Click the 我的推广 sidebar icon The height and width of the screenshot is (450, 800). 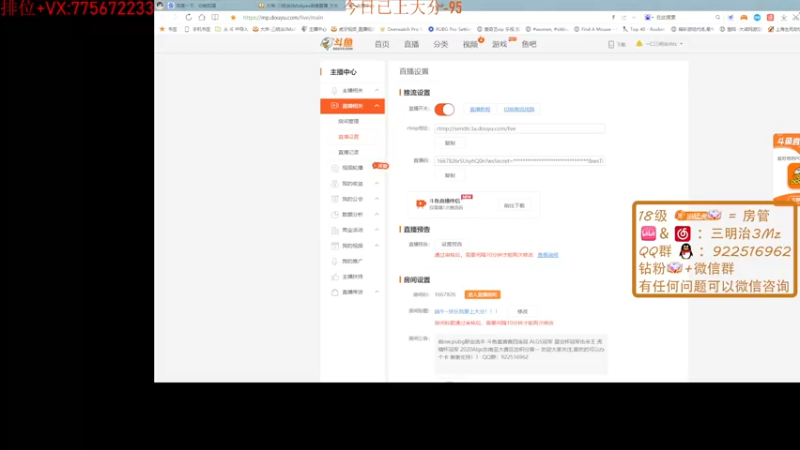[335, 261]
